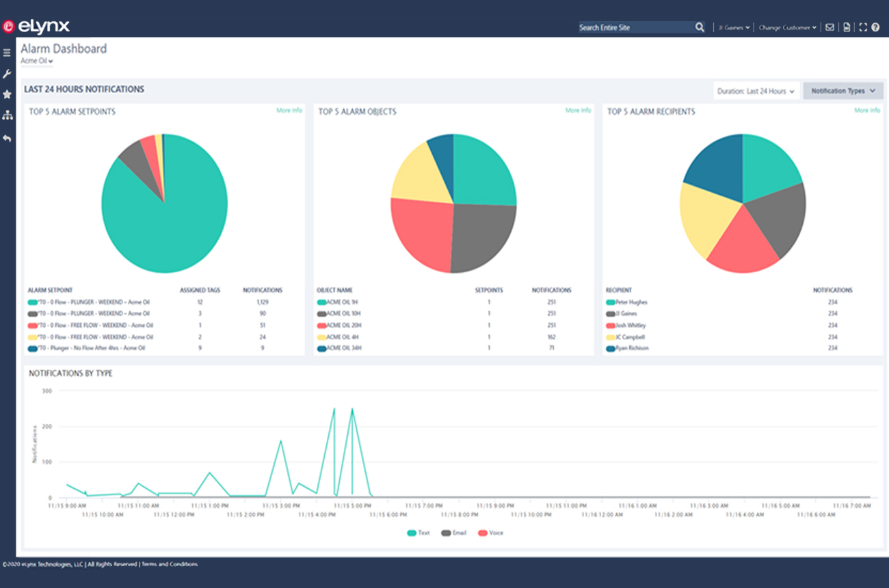This screenshot has width=889, height=588.
Task: Click More Info on Top 5 Alarm Recipients
Action: pyautogui.click(x=867, y=110)
